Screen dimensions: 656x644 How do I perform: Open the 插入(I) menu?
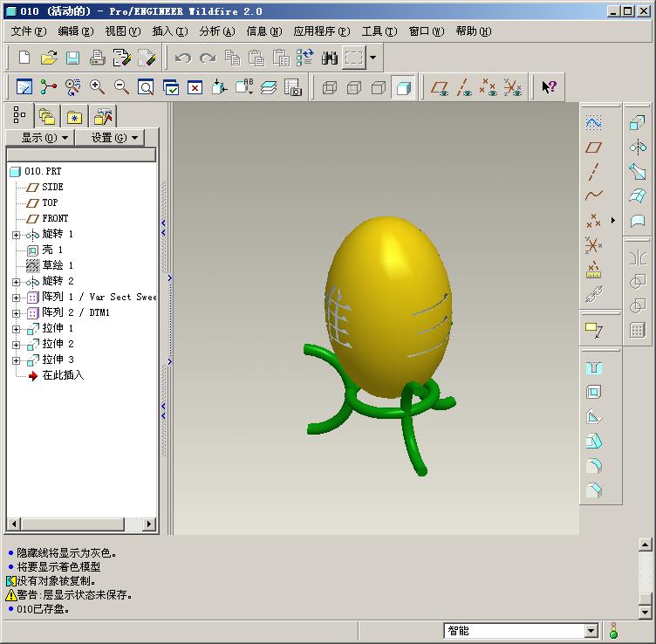tap(170, 31)
